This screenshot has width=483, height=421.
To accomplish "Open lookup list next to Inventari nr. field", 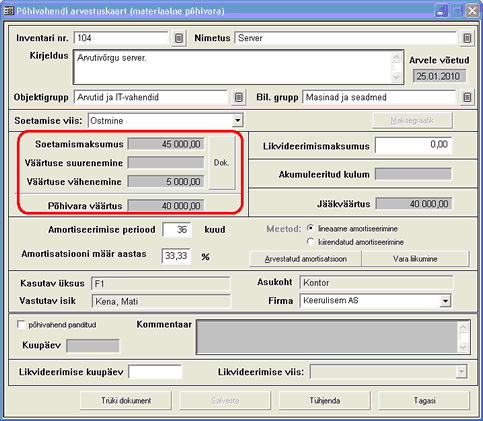I will 179,38.
